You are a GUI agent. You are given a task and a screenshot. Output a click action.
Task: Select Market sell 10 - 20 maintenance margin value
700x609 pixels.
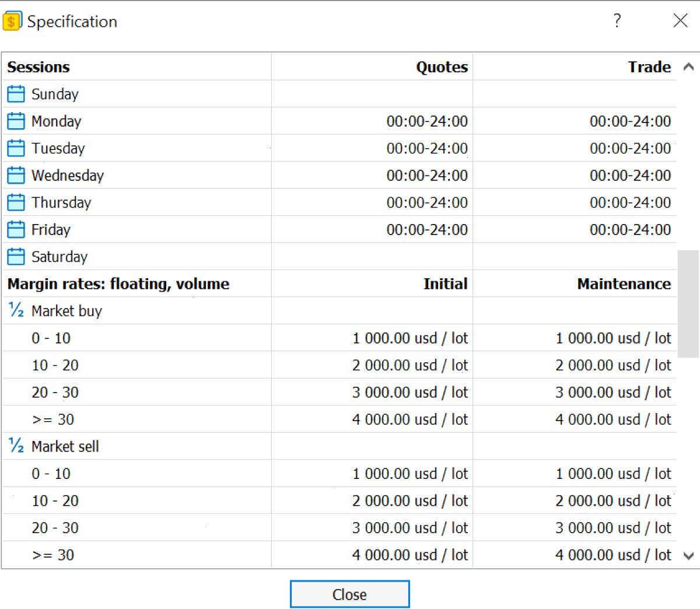[613, 501]
